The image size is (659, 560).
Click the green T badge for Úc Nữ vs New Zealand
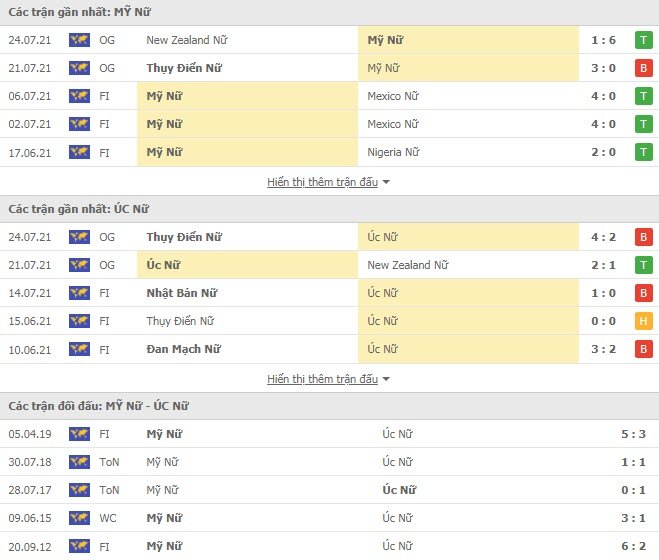[643, 265]
